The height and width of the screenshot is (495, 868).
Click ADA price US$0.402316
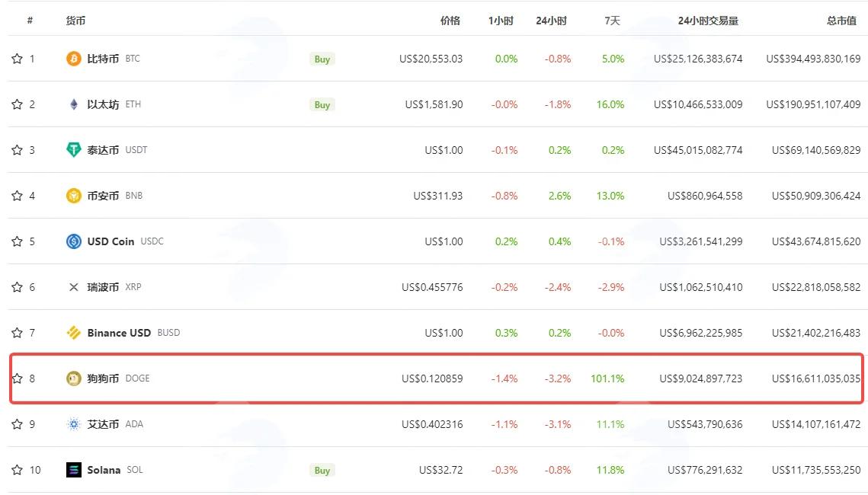click(x=432, y=424)
